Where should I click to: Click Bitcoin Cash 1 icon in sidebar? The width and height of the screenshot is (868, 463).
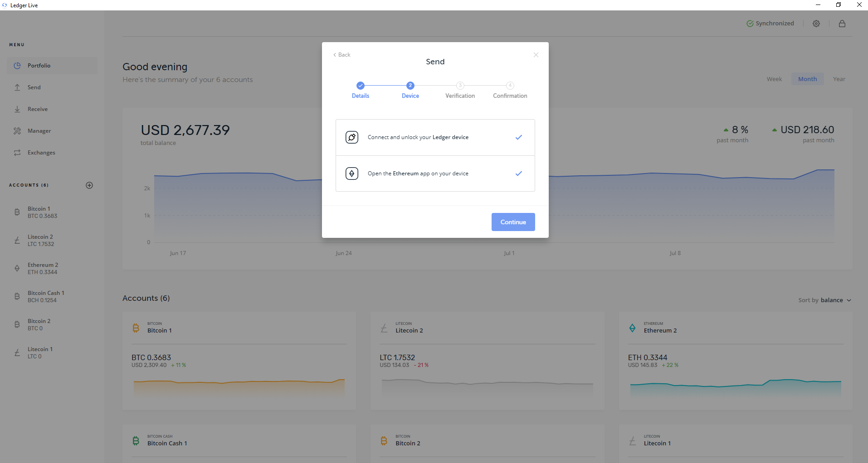point(17,296)
